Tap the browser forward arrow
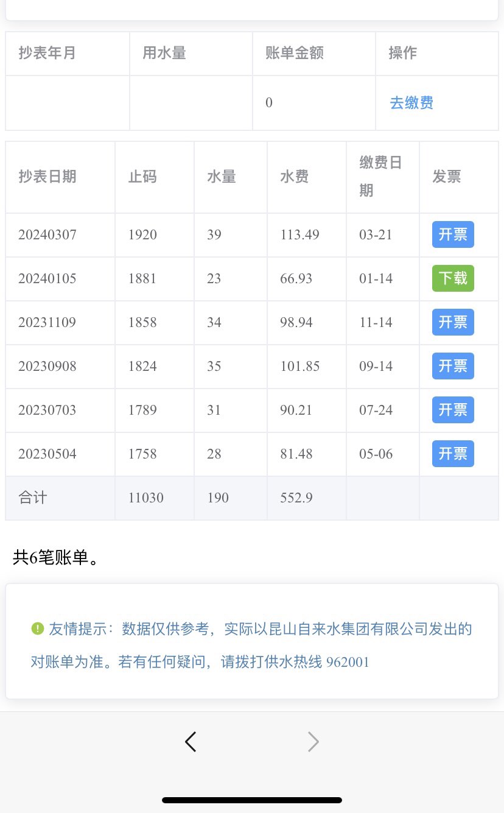 pos(313,741)
